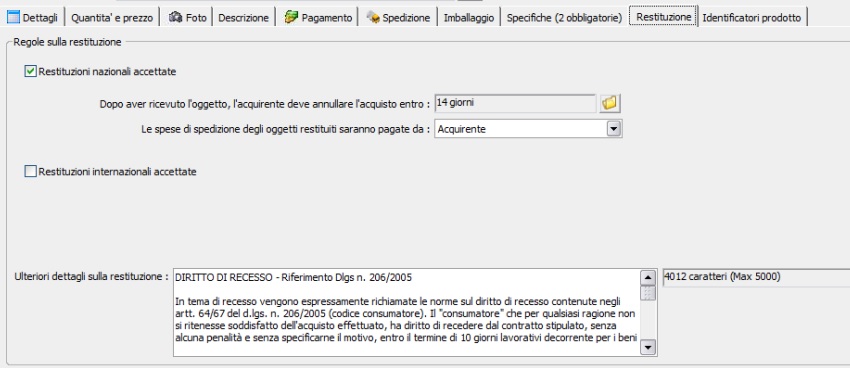Click label about spese di spedizione pagate da

click(x=285, y=130)
